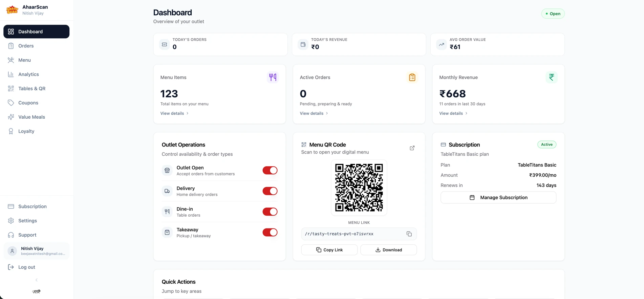Click the Open status badge
Screen dimensions: 644x299
[x=553, y=14]
